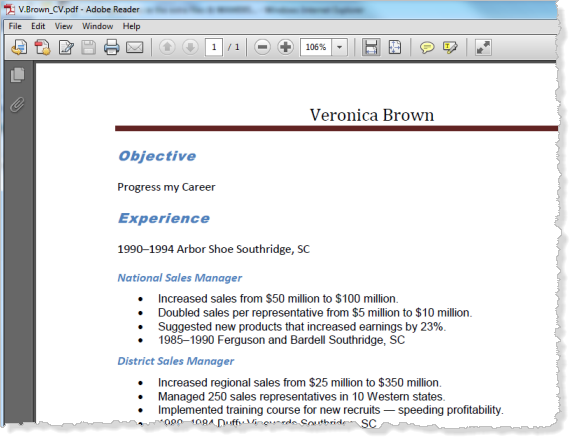Click the page number input field
Viewport: 574px width, 441px height.
214,47
